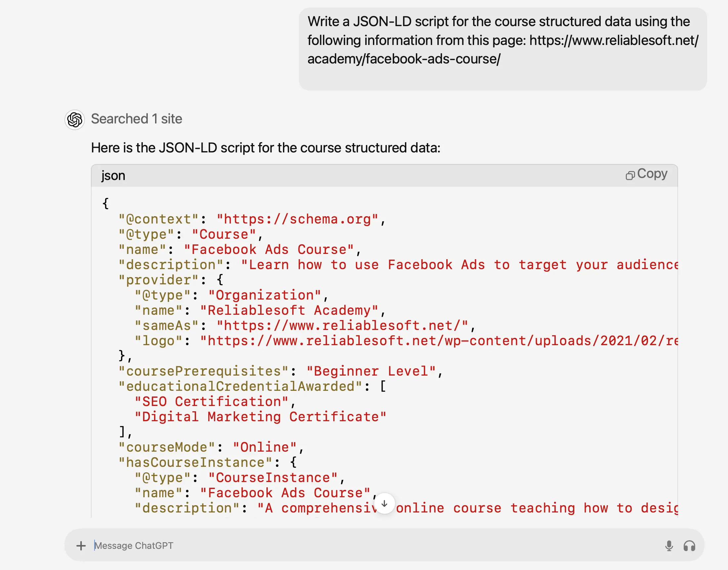Click the ChatGPT logo avatar
The width and height of the screenshot is (728, 570).
click(x=75, y=119)
